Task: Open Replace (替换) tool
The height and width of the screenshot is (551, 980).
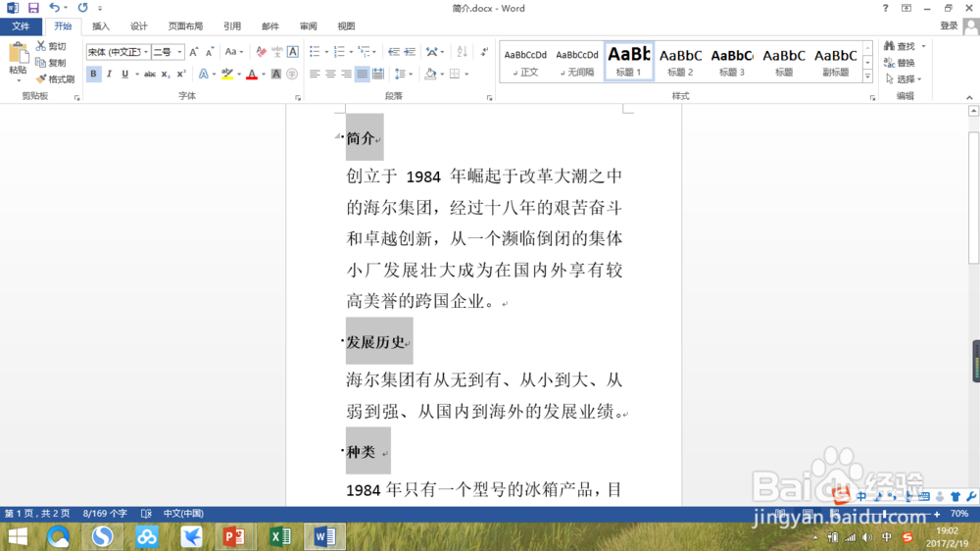Action: pyautogui.click(x=900, y=63)
